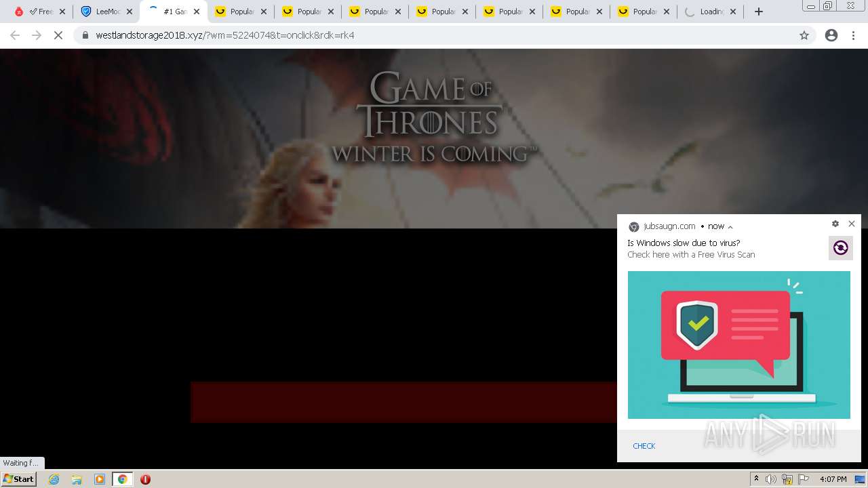The height and width of the screenshot is (488, 868).
Task: Select the '#1 Gar' active tab
Action: [174, 12]
